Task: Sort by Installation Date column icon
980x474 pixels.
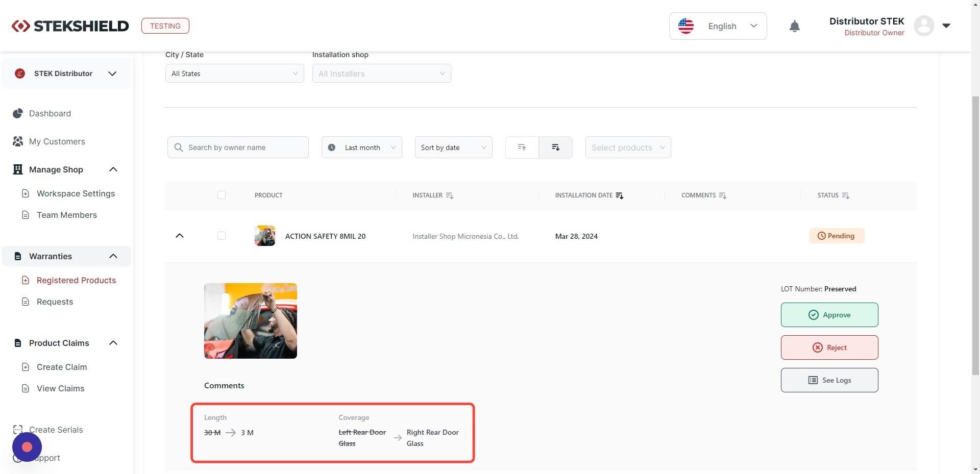Action: pyautogui.click(x=620, y=195)
